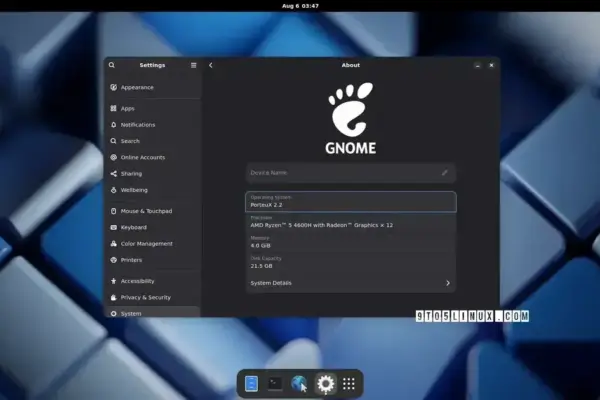Click the Appearance sidebar icon
600x400 pixels.
(x=114, y=87)
